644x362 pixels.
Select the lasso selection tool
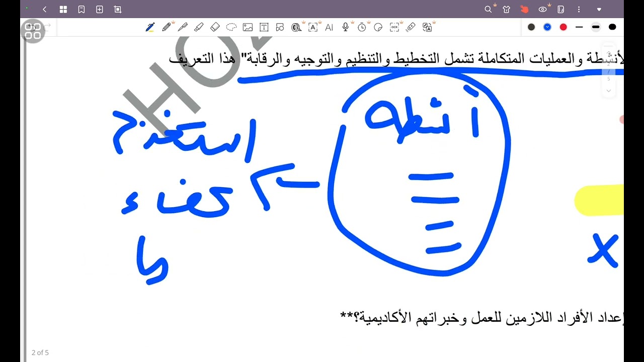231,27
